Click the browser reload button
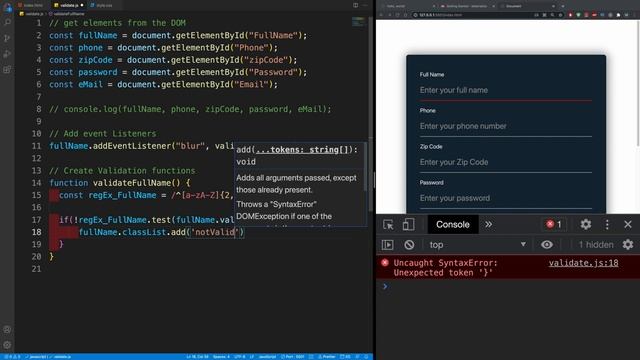640x360 pixels. point(398,15)
